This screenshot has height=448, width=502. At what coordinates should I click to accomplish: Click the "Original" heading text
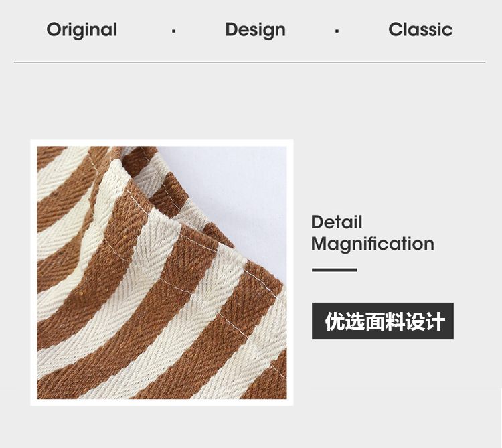[x=82, y=30]
